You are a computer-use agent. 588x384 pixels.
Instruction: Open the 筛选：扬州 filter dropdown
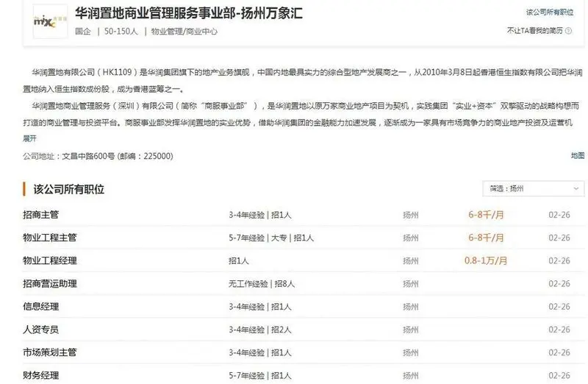click(x=534, y=188)
